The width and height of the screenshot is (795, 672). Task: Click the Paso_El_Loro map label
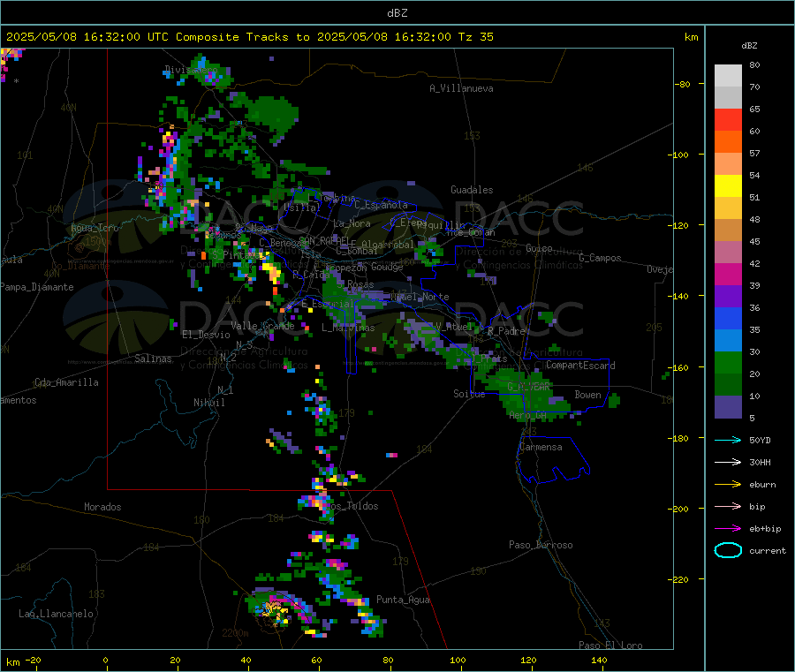click(x=610, y=646)
